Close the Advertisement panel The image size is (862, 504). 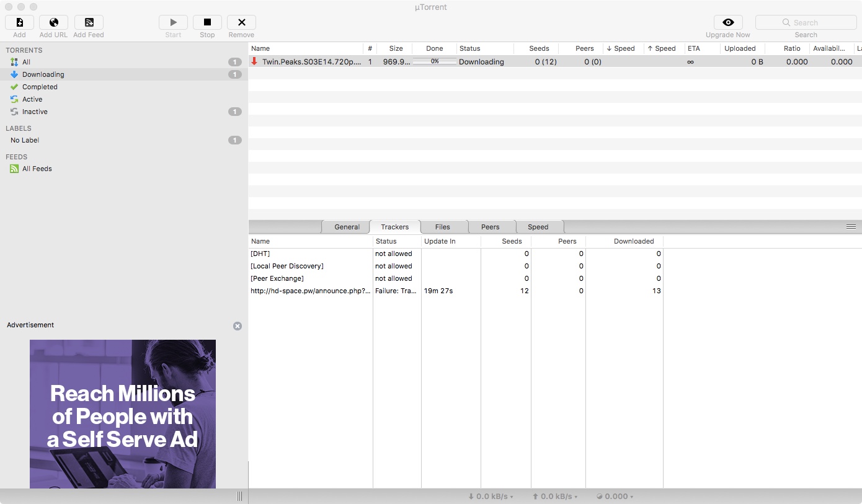coord(238,326)
